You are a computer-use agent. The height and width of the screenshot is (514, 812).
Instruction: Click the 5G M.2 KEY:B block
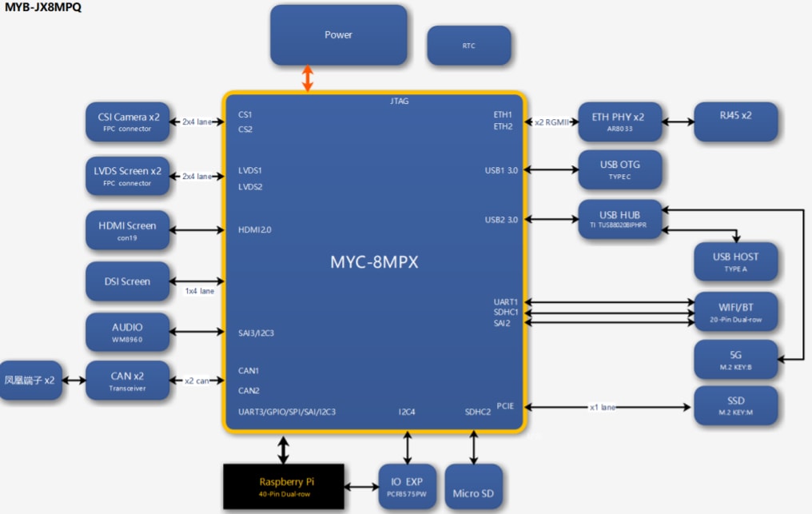(735, 360)
